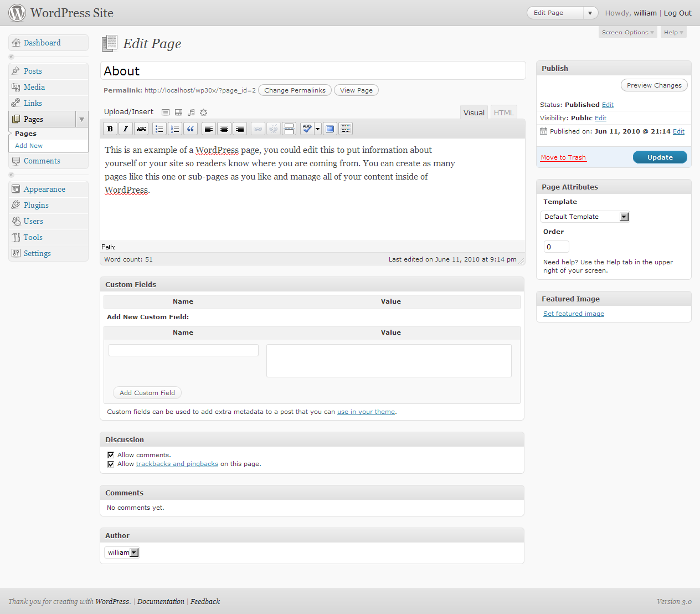Click the calendar icon beside Published on

[544, 131]
